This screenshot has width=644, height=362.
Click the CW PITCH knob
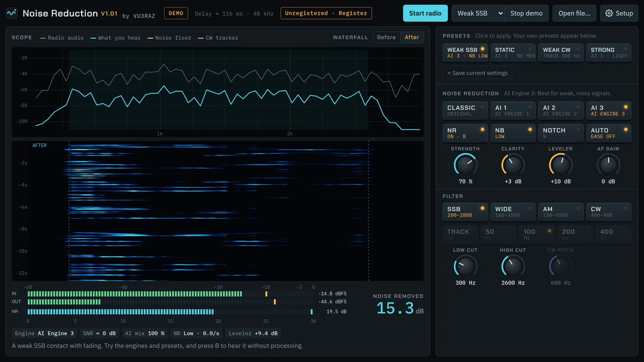[561, 266]
